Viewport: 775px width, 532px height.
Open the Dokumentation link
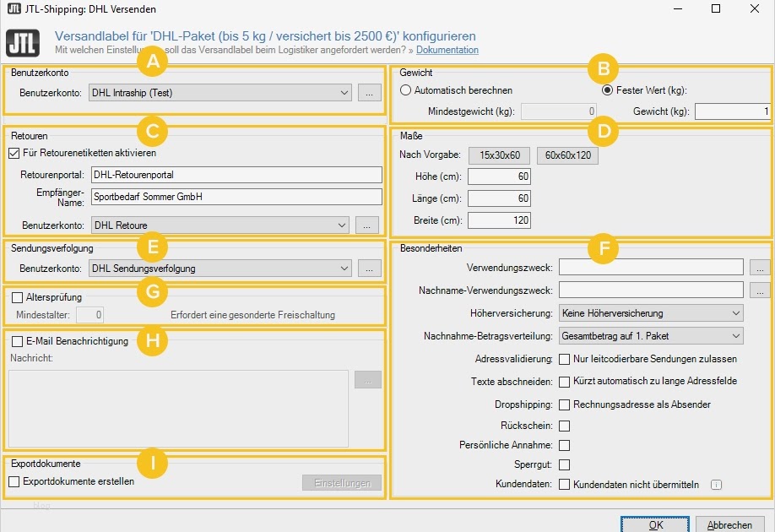click(x=447, y=50)
